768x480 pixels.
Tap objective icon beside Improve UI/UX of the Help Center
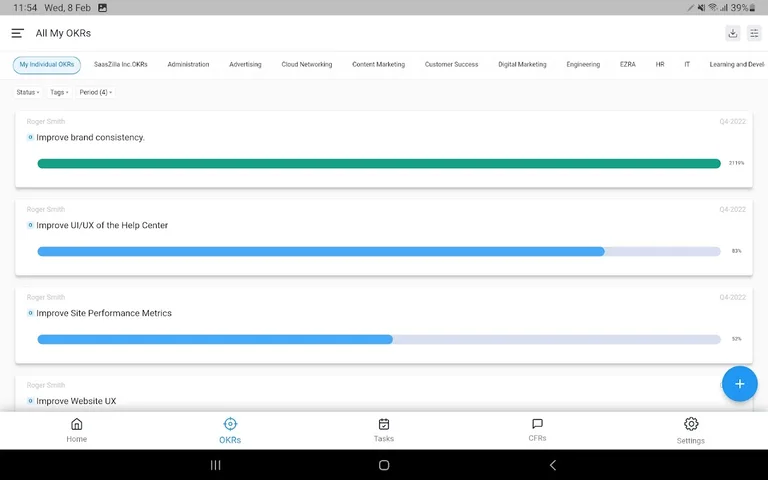[30, 225]
